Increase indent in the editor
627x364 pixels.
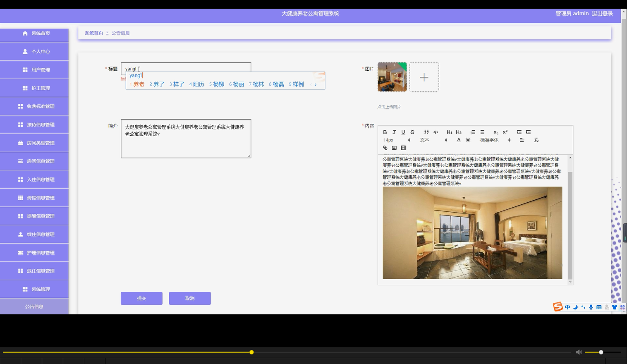coord(528,132)
